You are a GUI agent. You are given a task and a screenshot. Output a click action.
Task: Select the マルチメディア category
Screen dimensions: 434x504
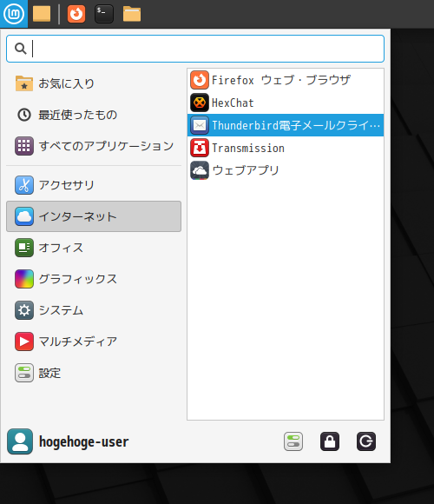point(94,342)
